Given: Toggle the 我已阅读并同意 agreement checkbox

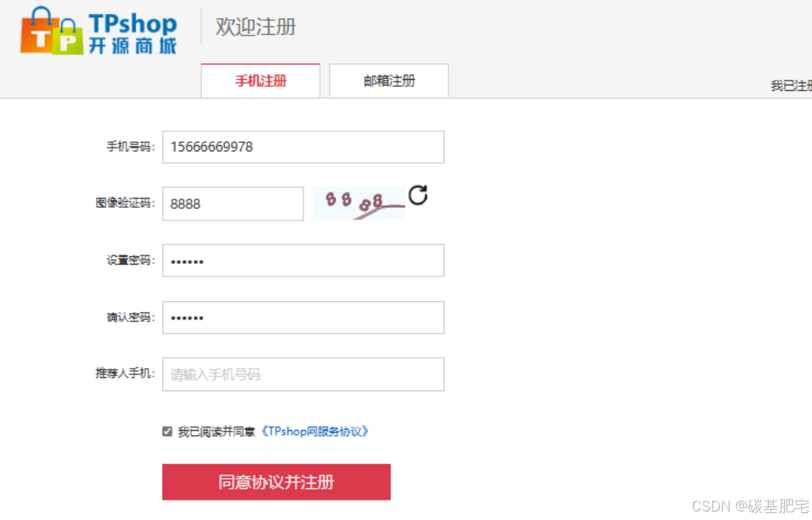Looking at the screenshot, I should pyautogui.click(x=167, y=432).
